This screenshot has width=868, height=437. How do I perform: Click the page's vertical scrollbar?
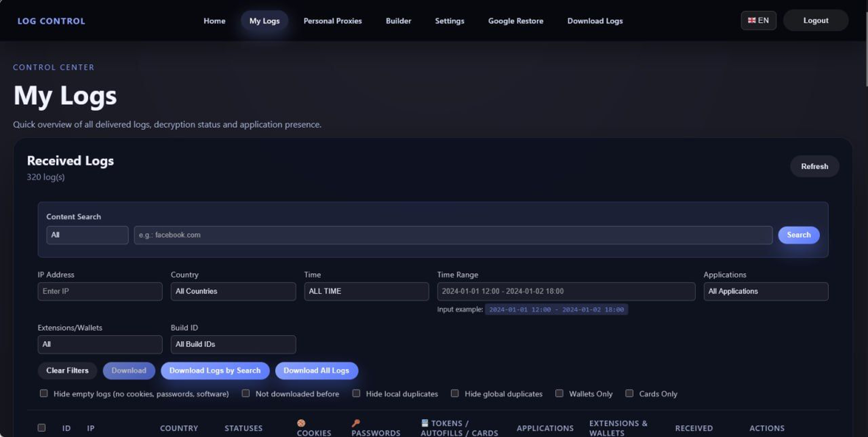click(x=866, y=50)
